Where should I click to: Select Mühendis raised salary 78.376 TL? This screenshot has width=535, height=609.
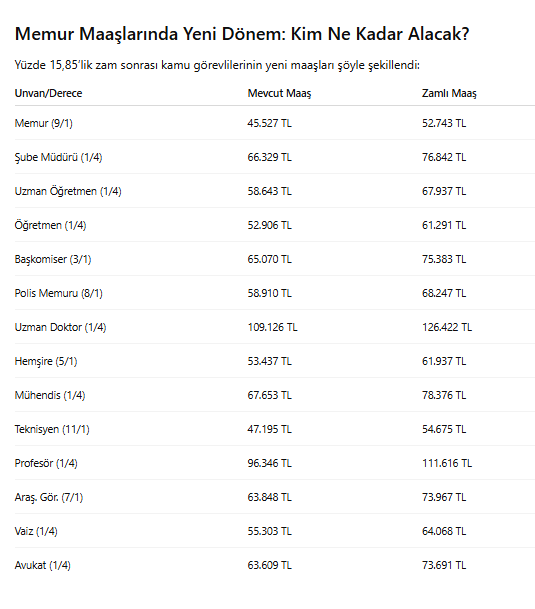click(x=444, y=395)
